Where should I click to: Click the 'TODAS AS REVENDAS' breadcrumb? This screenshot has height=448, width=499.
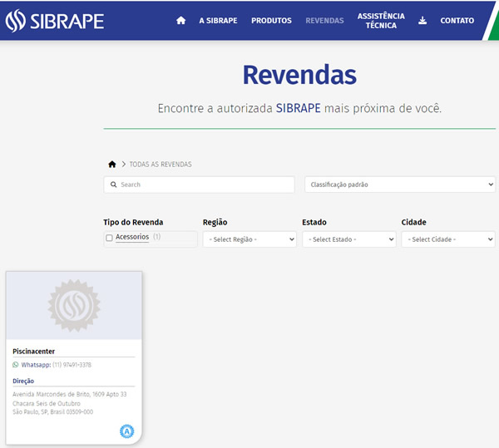(161, 165)
